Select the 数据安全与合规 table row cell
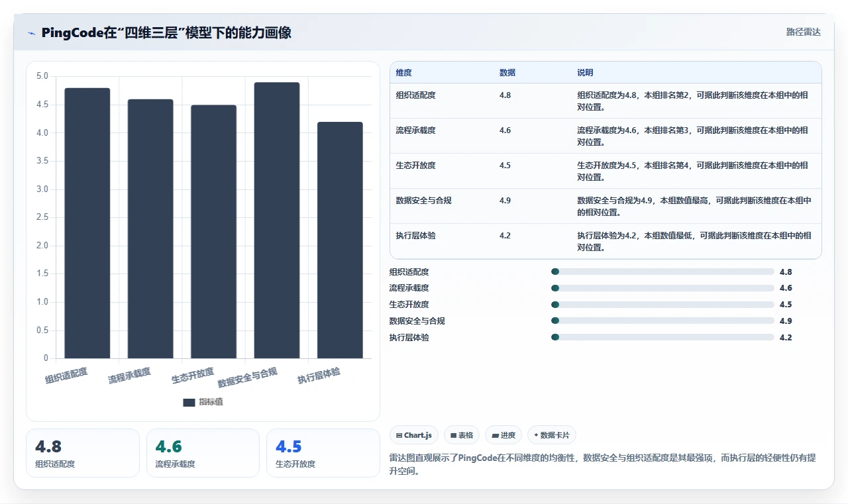 [423, 201]
